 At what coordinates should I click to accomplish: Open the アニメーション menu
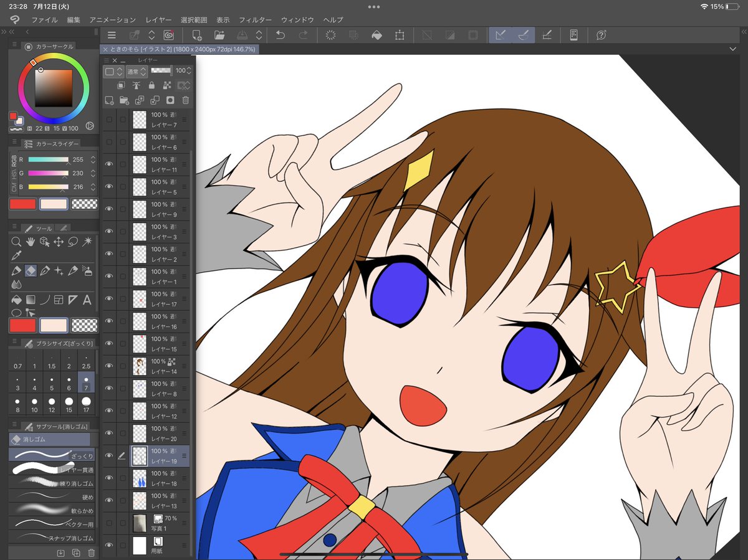[112, 20]
